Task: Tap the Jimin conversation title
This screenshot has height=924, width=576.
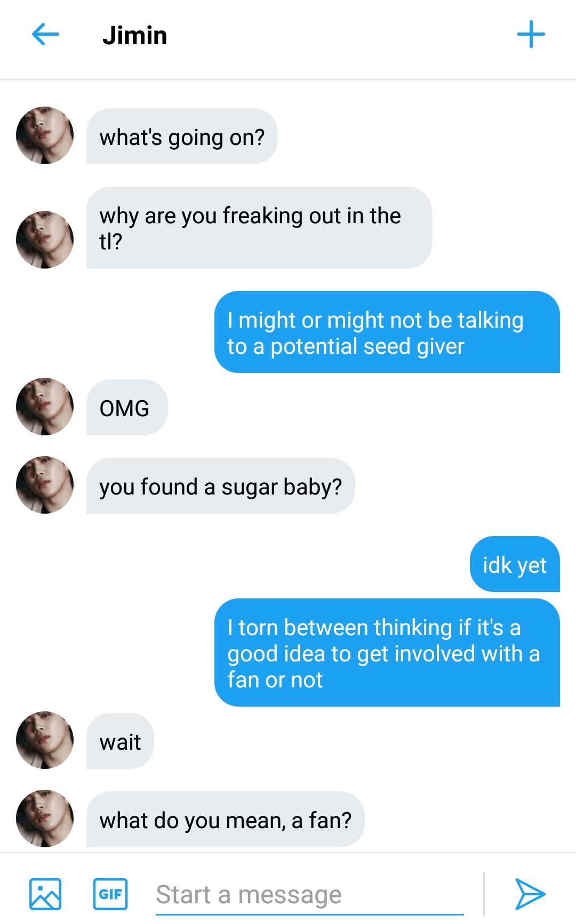Action: (x=135, y=36)
